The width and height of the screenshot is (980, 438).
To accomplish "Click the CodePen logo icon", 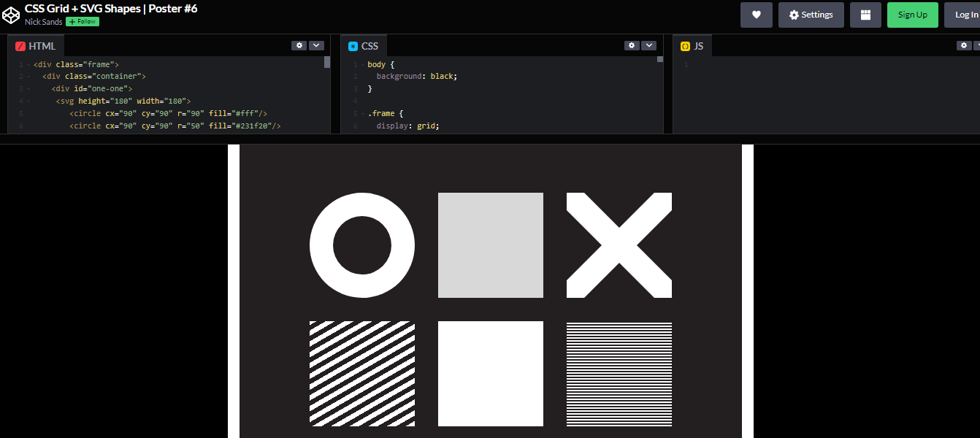I will pyautogui.click(x=11, y=14).
